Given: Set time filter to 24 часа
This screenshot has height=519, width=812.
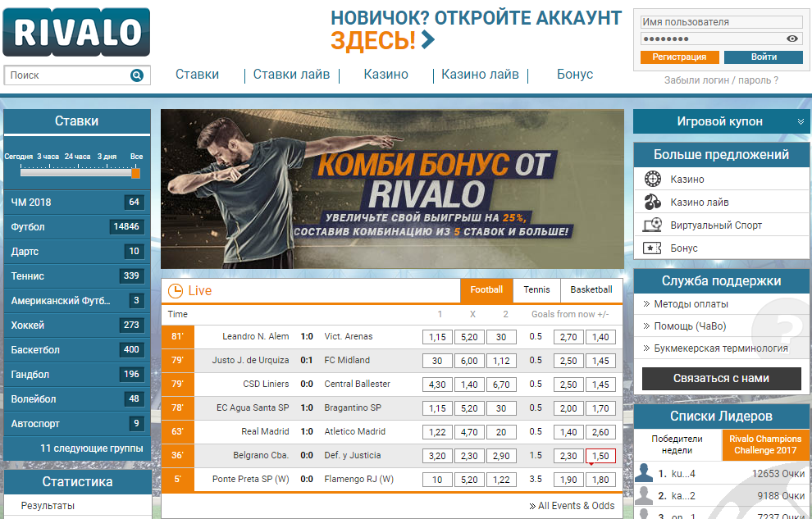Looking at the screenshot, I should [x=77, y=157].
